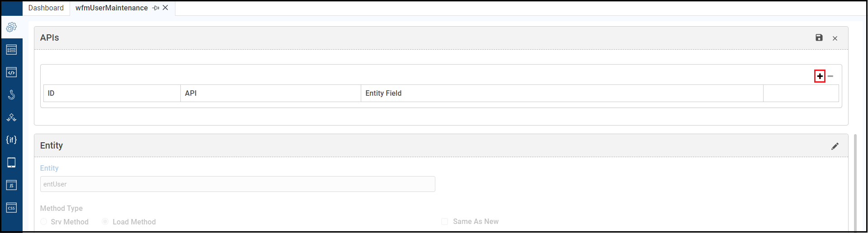
Task: Save the APIs panel using floppy icon
Action: point(819,38)
